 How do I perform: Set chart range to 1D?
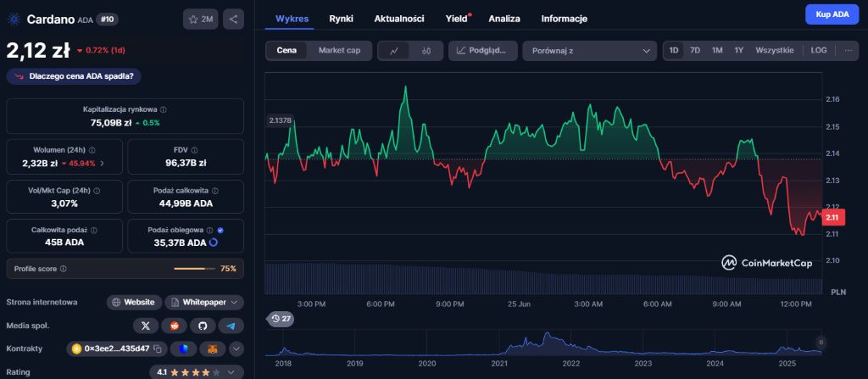674,50
